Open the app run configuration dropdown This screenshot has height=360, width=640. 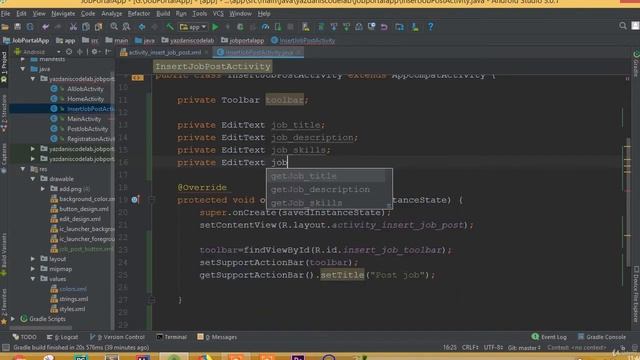click(x=193, y=27)
